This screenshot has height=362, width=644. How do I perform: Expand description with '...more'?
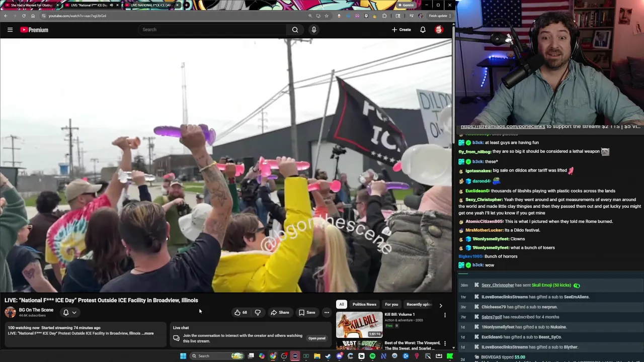point(148,333)
